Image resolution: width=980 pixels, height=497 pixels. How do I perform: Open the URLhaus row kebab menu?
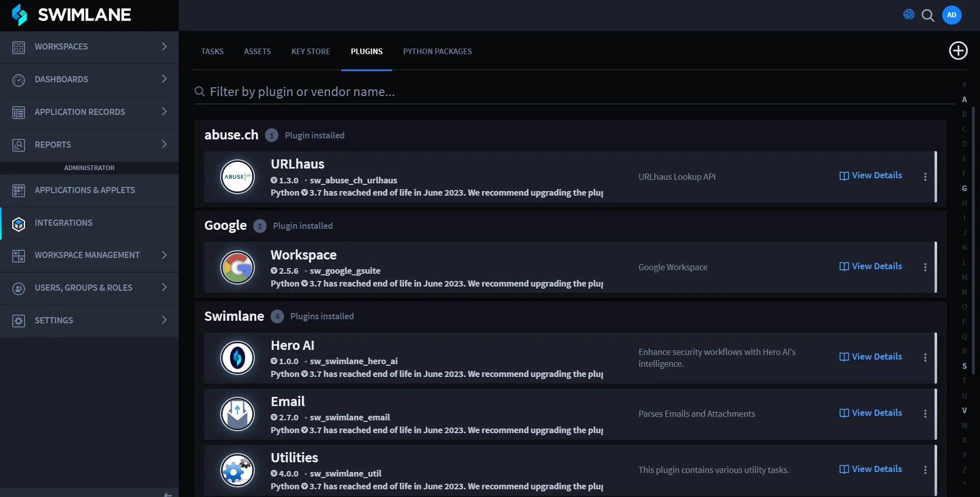click(925, 177)
